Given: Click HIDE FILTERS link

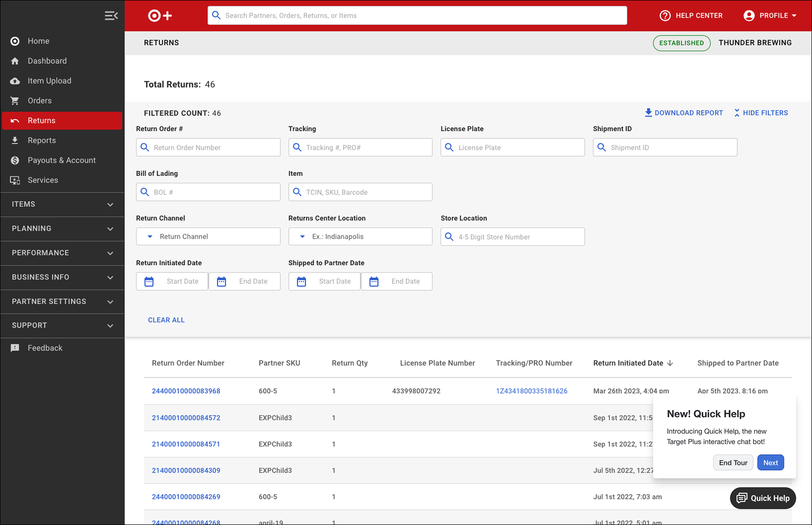Looking at the screenshot, I should coord(761,113).
